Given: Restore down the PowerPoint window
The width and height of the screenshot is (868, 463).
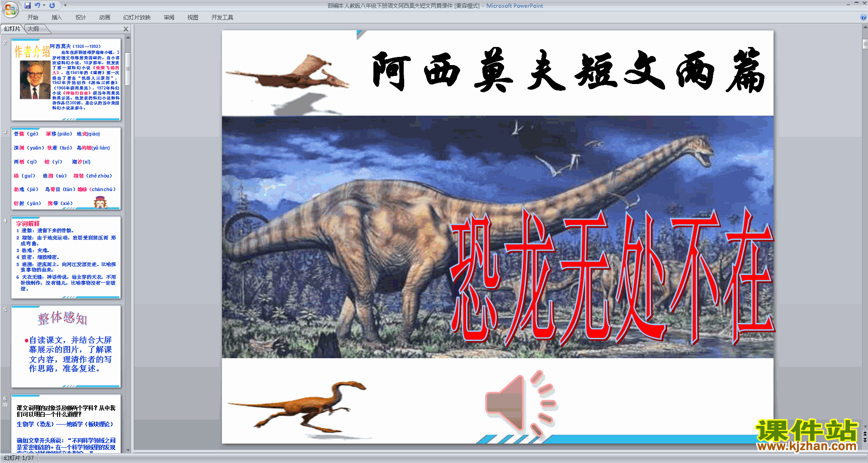Looking at the screenshot, I should 856,4.
